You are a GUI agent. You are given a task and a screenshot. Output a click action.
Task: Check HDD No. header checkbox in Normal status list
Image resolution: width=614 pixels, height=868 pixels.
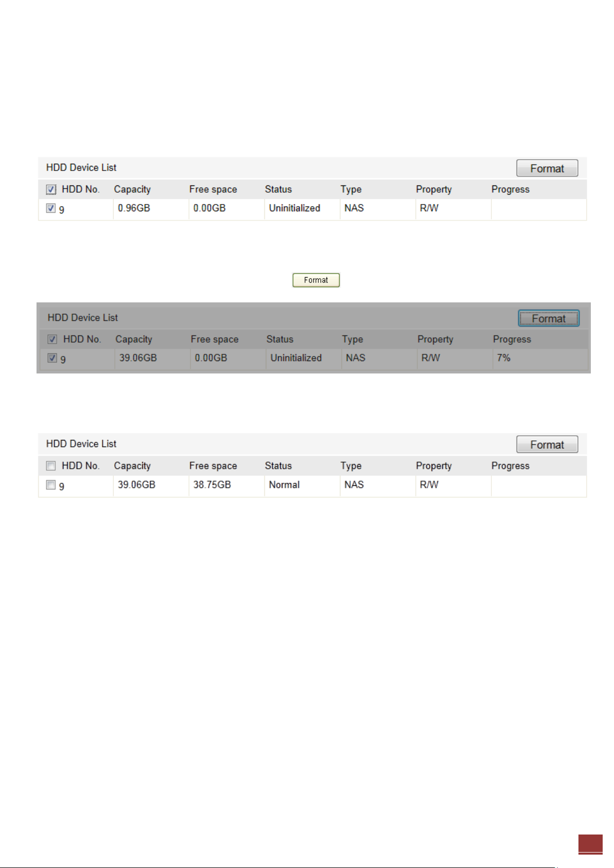click(x=51, y=466)
